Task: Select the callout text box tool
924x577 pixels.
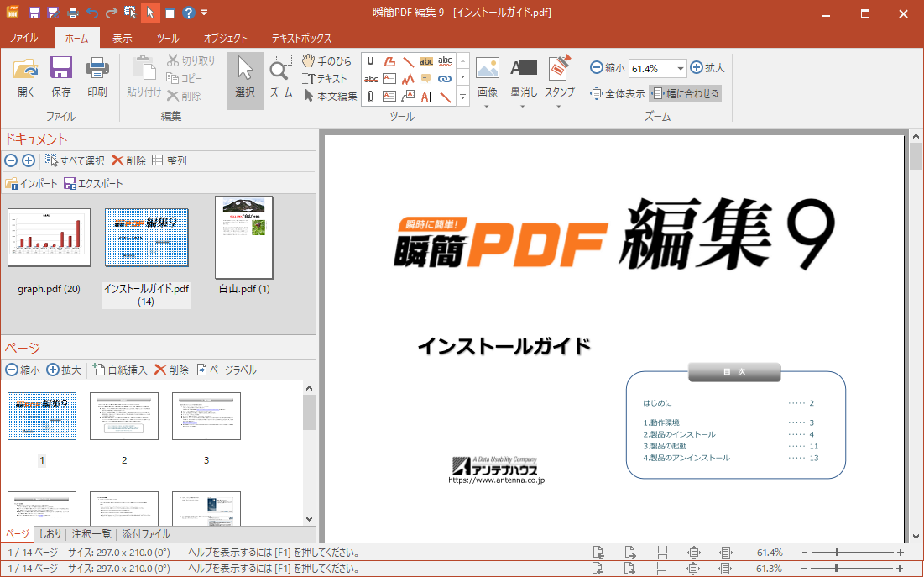Action: (x=408, y=96)
